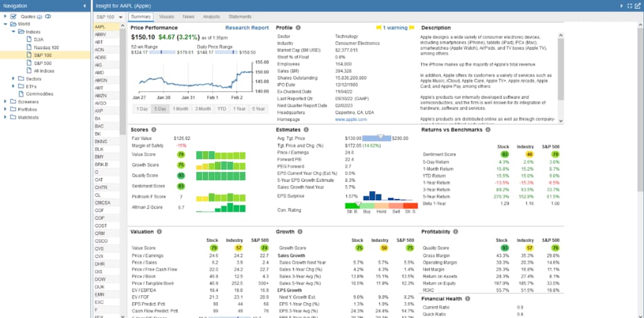644x318 pixels.
Task: Set chart range to 1 Year
Action: (x=239, y=108)
